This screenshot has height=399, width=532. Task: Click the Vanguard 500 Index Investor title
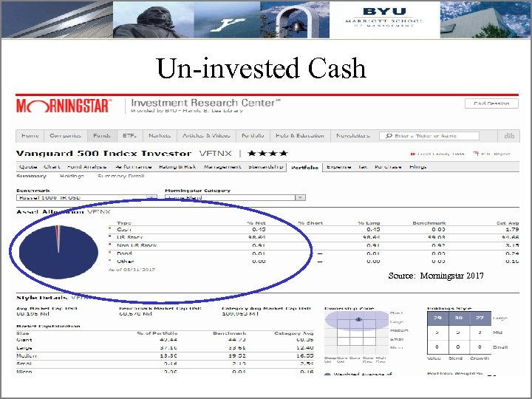104,154
